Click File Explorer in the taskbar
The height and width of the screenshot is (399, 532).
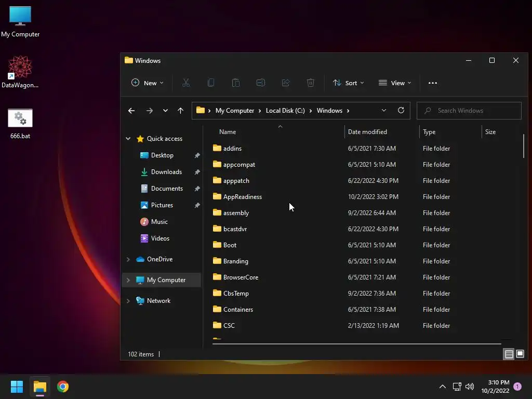tap(39, 387)
